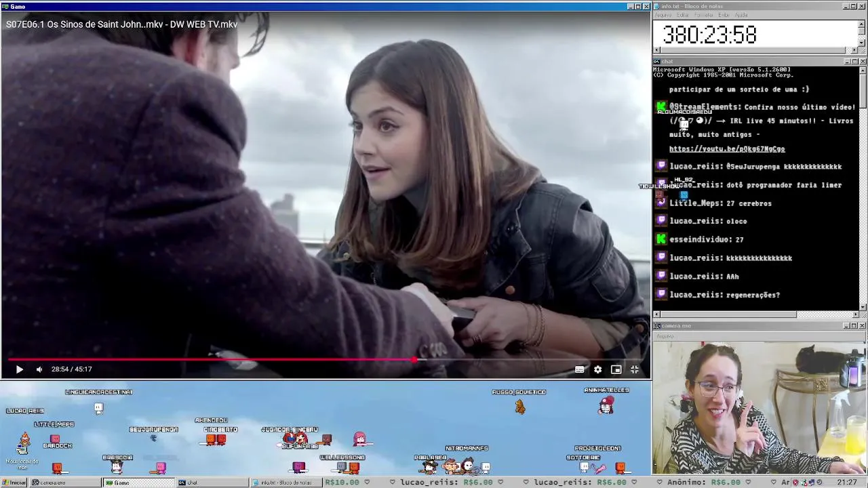Play the video with the play button
Image resolution: width=868 pixels, height=488 pixels.
pyautogui.click(x=19, y=369)
